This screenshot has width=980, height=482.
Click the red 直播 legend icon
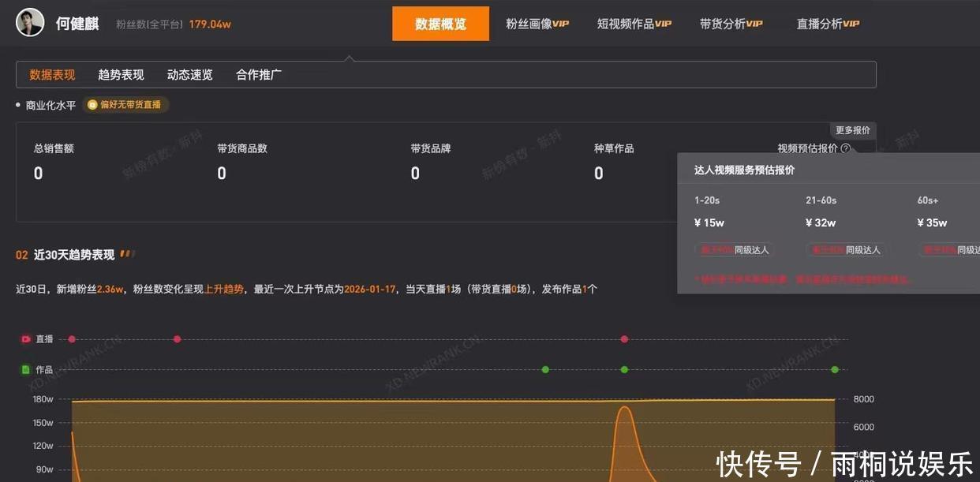[x=26, y=339]
